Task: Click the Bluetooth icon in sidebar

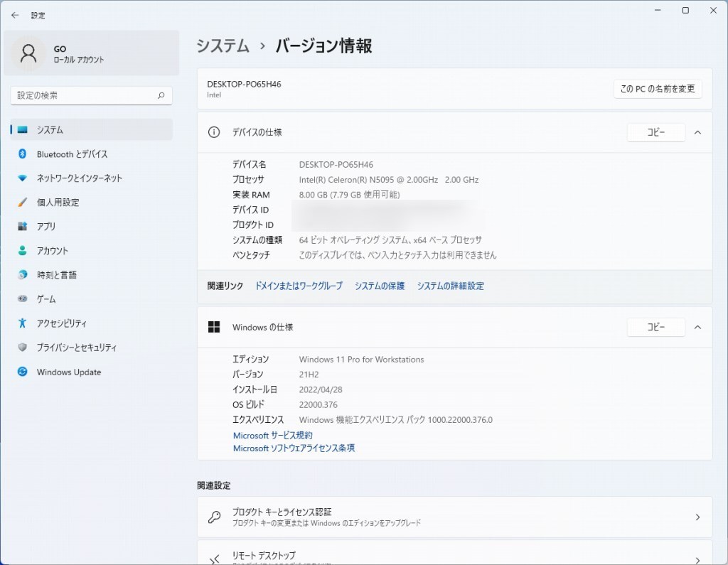Action: click(x=22, y=154)
